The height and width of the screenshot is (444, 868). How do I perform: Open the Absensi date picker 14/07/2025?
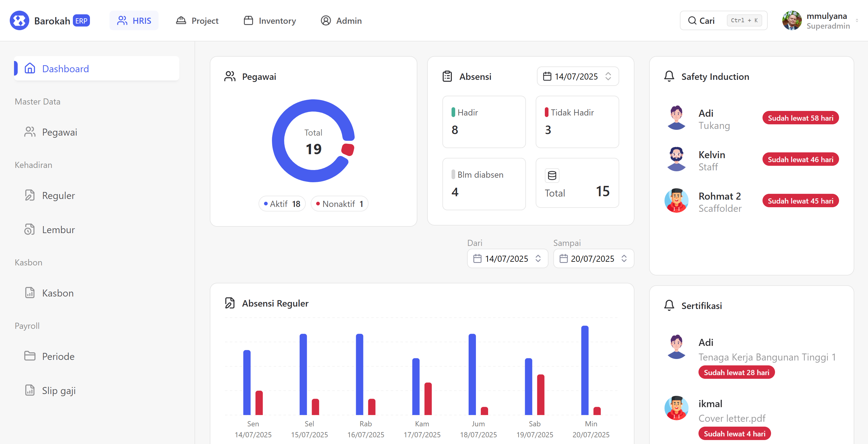pos(577,76)
